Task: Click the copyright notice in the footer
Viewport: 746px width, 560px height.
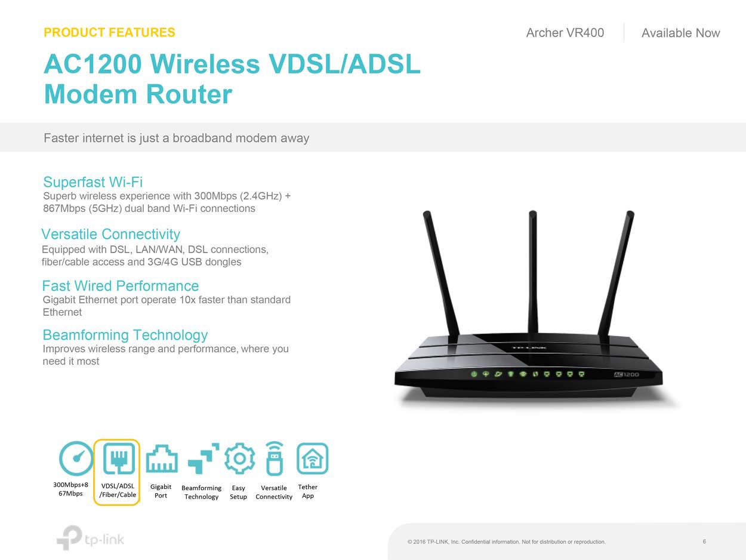Action: [x=506, y=542]
